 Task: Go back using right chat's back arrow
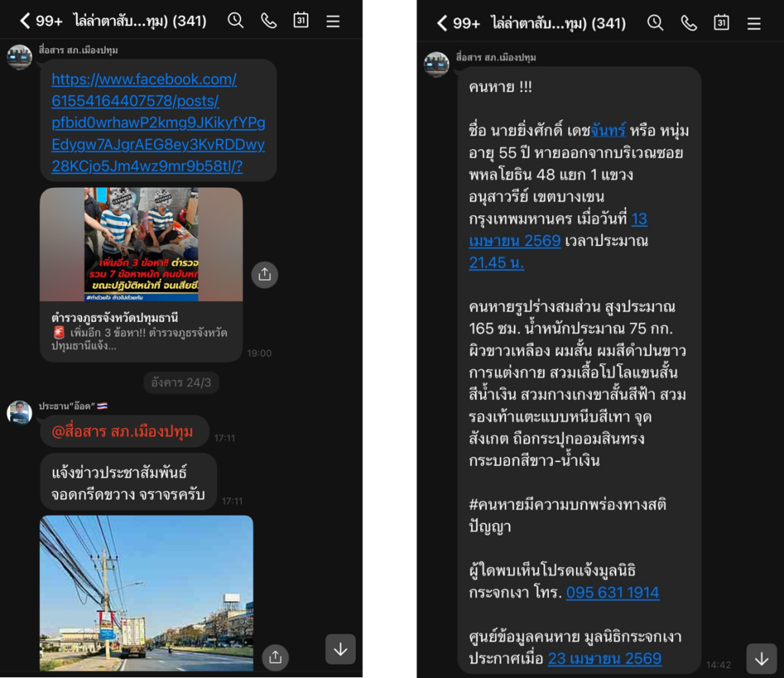coord(442,23)
